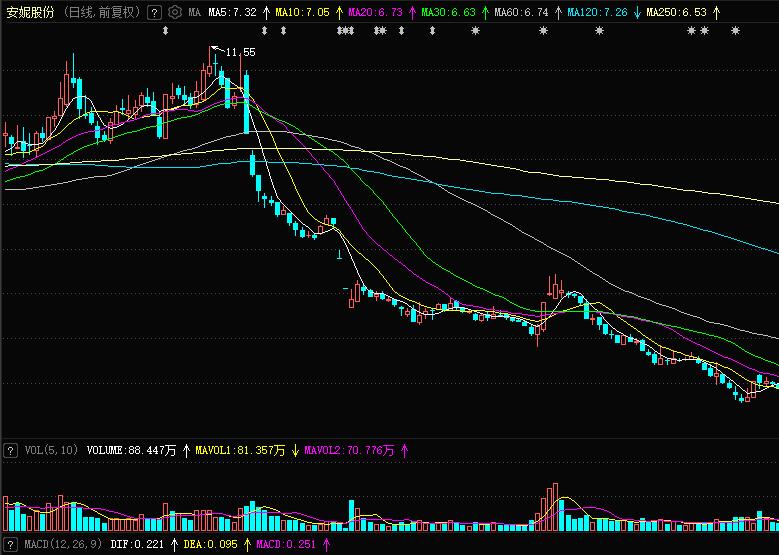Click the MA30:6.63 value
Screen dimensions: 779x555
tap(449, 12)
